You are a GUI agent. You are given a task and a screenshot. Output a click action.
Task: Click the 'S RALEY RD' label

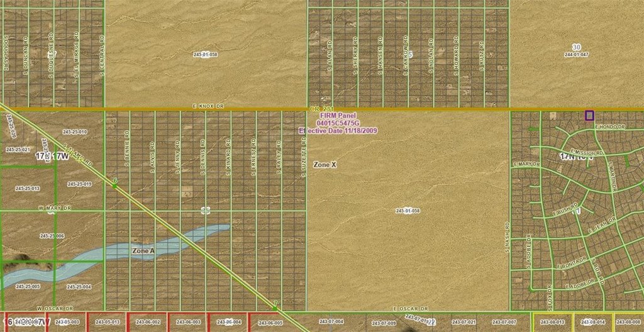coord(279,157)
